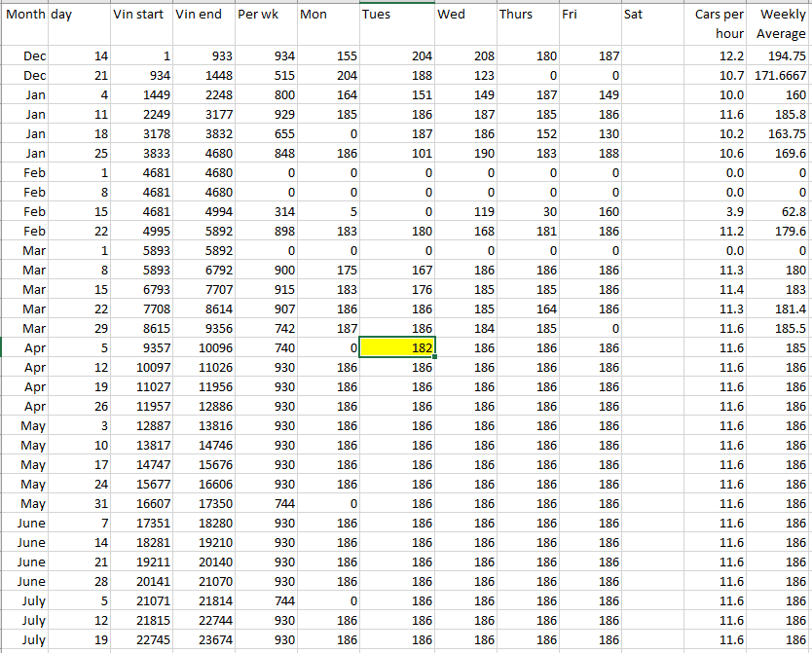Select the 'Weekly Average' header cell
Image resolution: width=812 pixels, height=653 pixels.
click(780, 24)
